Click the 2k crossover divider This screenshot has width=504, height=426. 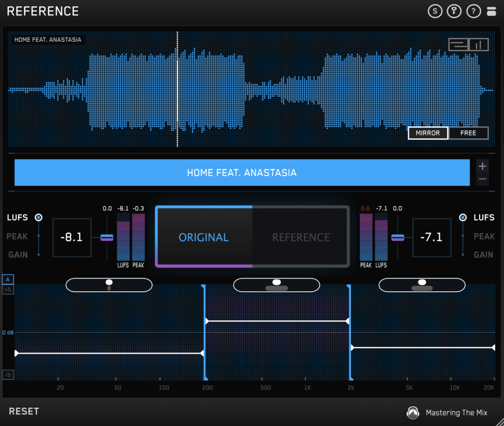350,332
